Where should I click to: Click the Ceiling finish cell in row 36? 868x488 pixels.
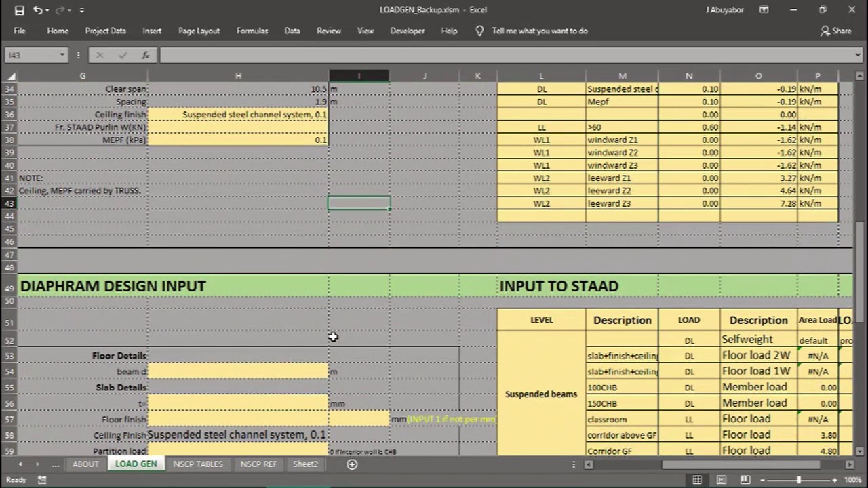(238, 115)
